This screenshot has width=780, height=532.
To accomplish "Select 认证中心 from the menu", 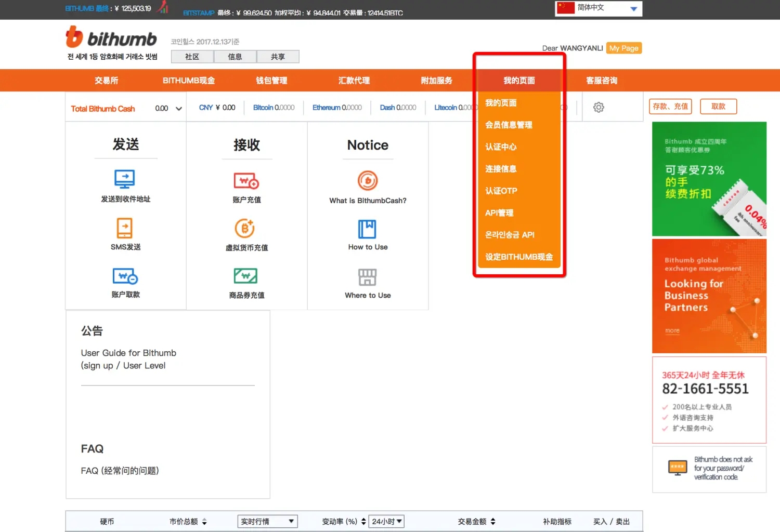I will [x=501, y=147].
